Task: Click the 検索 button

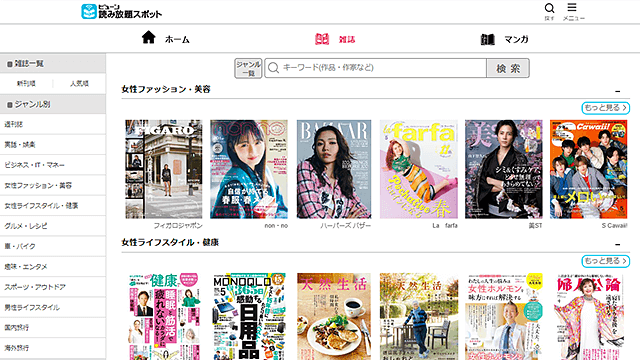Action: (508, 68)
